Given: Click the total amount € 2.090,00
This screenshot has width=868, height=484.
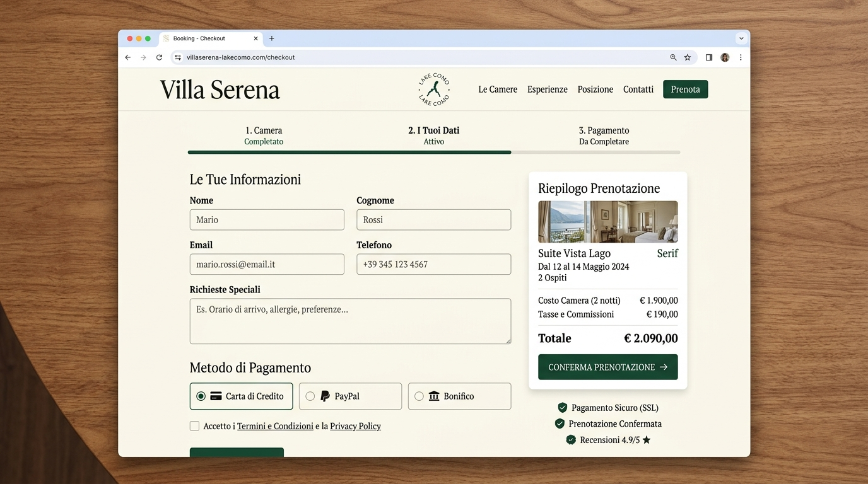Looking at the screenshot, I should point(651,338).
